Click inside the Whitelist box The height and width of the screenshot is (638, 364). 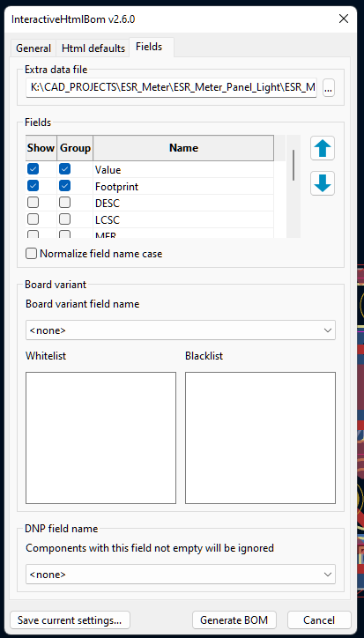tap(101, 438)
